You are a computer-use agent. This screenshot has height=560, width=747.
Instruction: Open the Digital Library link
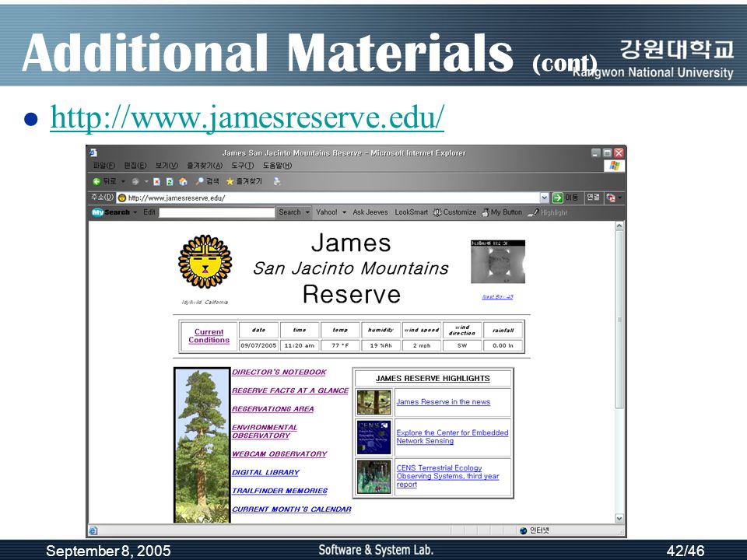[x=266, y=472]
